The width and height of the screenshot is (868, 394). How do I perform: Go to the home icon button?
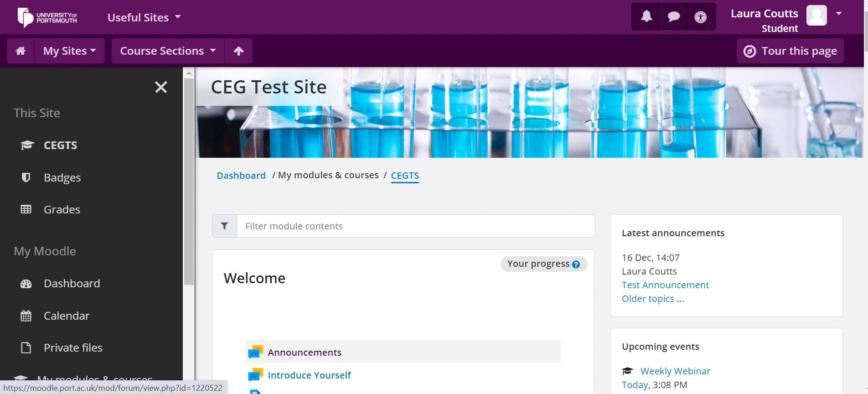(21, 51)
